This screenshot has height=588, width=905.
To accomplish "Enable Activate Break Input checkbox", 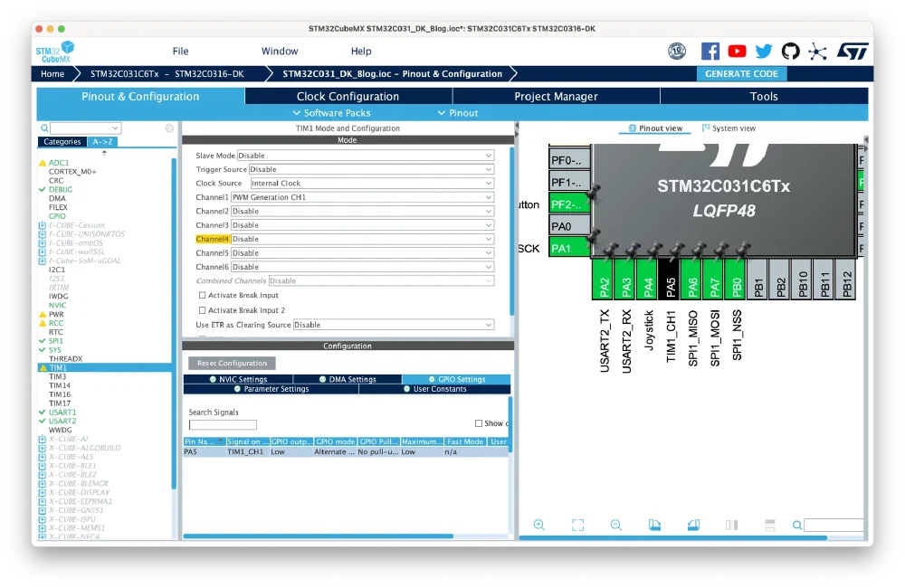I will coord(202,296).
